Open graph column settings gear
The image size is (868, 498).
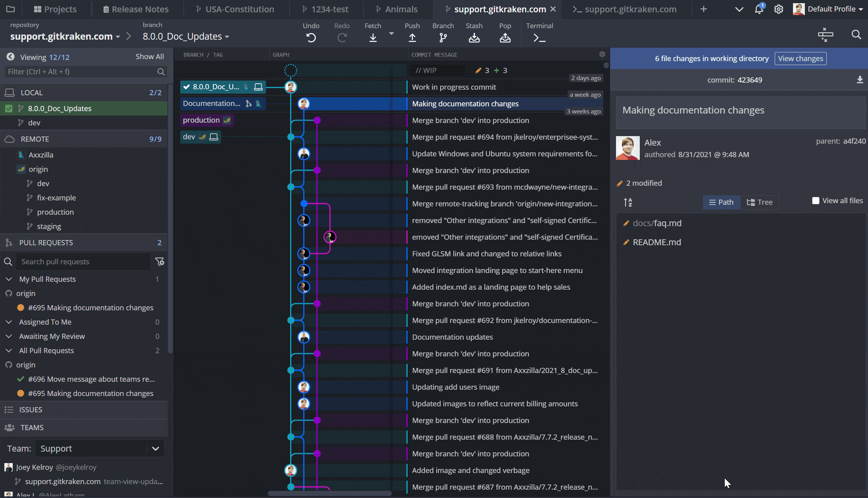602,54
